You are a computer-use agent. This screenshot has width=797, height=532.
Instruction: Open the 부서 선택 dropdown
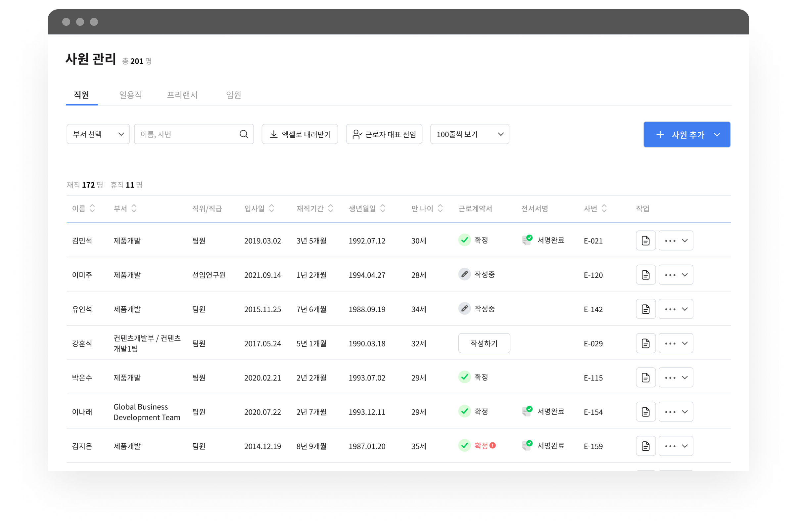(x=98, y=134)
